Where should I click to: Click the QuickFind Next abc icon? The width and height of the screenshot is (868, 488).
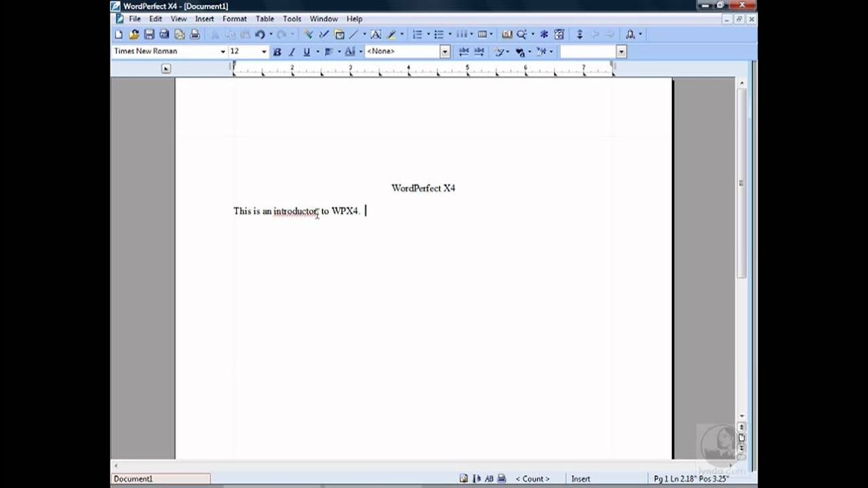[479, 52]
